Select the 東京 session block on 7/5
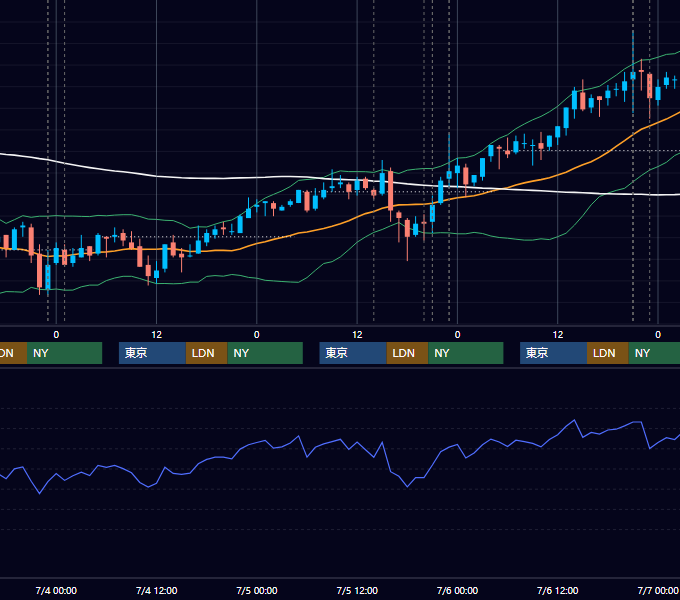Screen dimensions: 680x600 353,353
